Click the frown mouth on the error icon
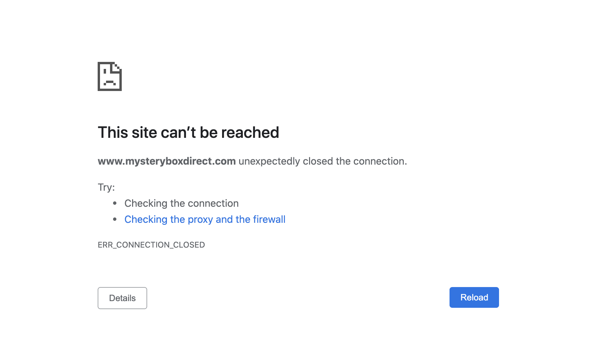This screenshot has width=590, height=364. pyautogui.click(x=109, y=82)
